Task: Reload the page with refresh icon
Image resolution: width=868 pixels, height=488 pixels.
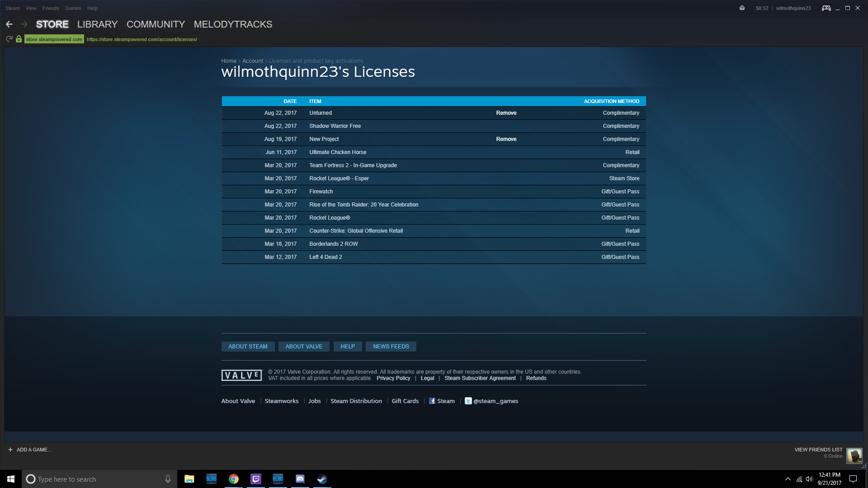Action: point(9,39)
